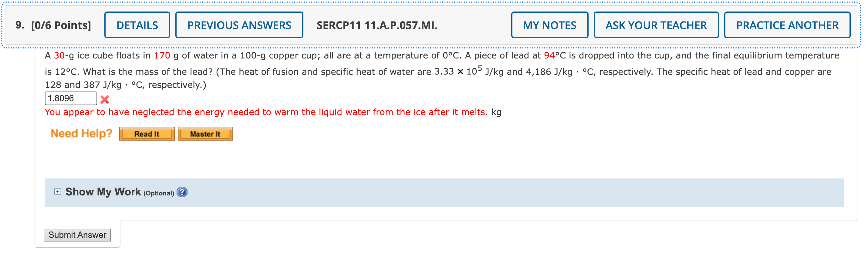Image resolution: width=868 pixels, height=253 pixels.
Task: Select ASK YOUR TEACHER
Action: (x=656, y=25)
